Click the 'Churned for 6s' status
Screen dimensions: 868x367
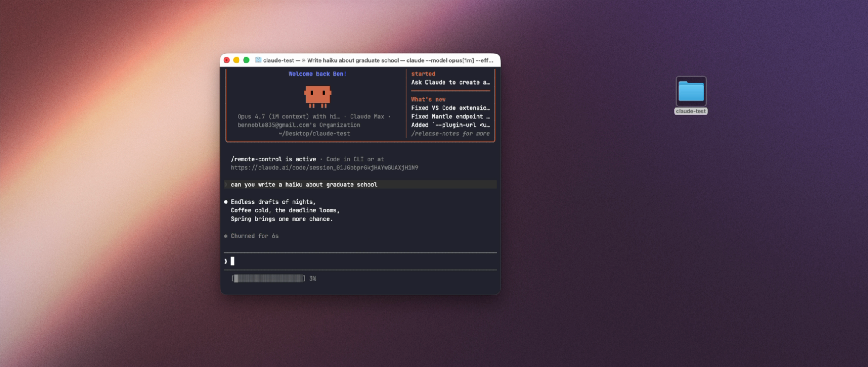pyautogui.click(x=255, y=236)
